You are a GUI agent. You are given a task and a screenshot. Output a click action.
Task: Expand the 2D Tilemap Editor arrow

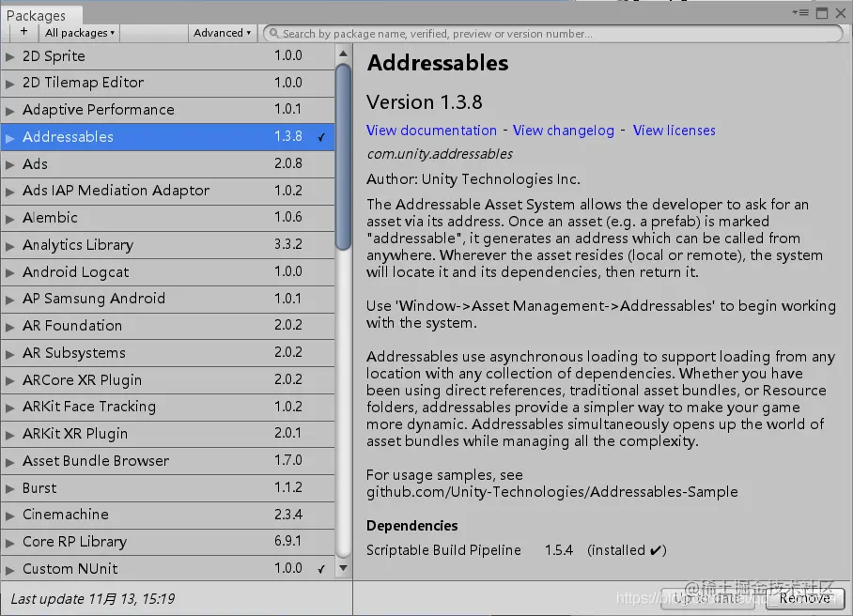[x=9, y=84]
